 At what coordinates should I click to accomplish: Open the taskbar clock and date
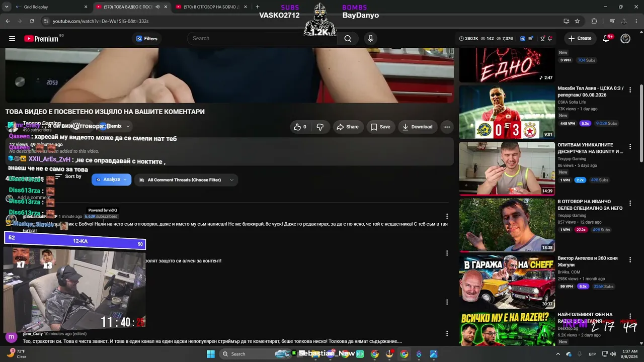(x=630, y=354)
